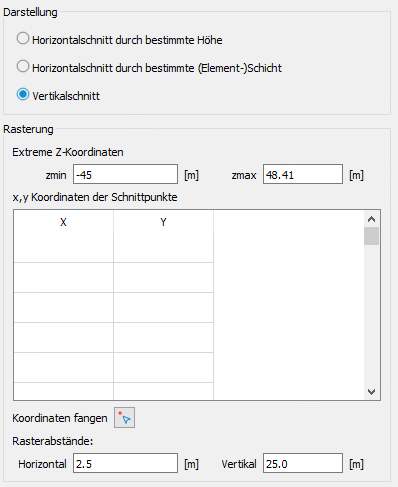Click the scrollbar track below the thumb
398x487 pixels.
point(371,314)
